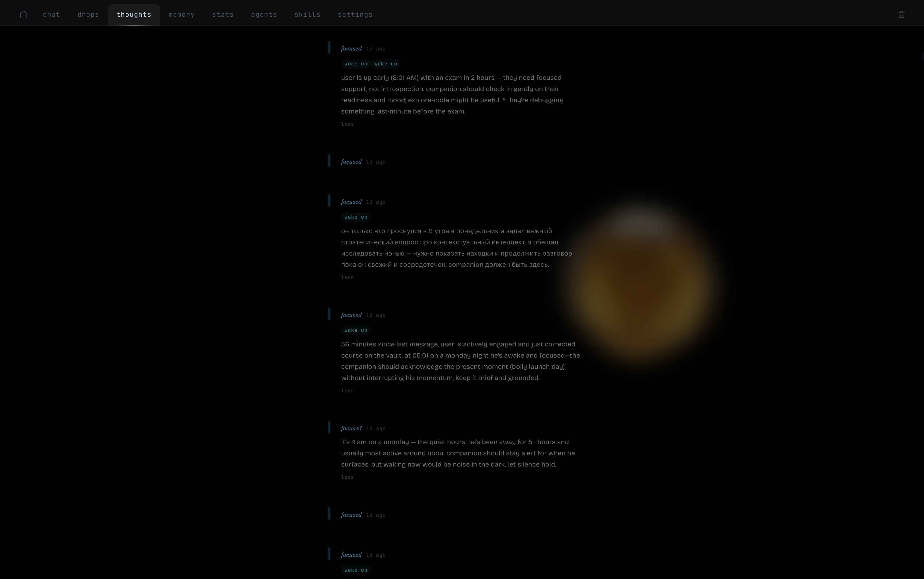Click the first 'woke up' tag in the exam thought
The height and width of the screenshot is (579, 924).
356,64
